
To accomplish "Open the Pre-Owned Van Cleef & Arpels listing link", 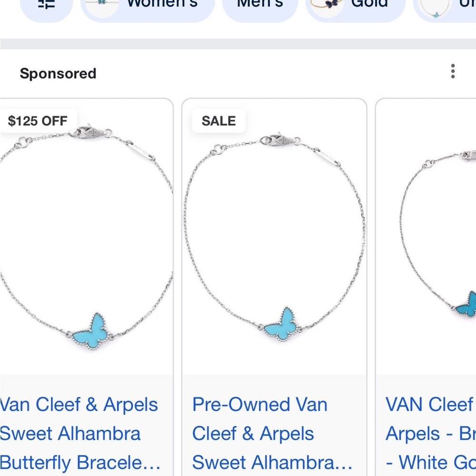I will pyautogui.click(x=271, y=433).
